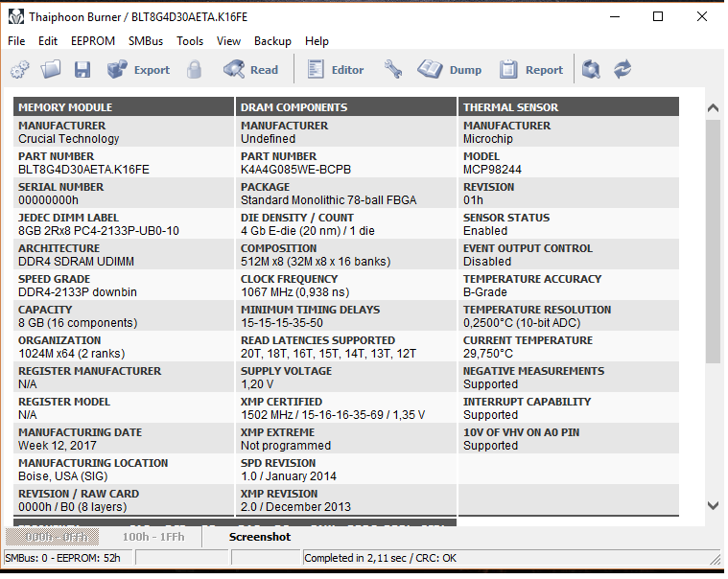Open the SMBus menu

point(146,41)
